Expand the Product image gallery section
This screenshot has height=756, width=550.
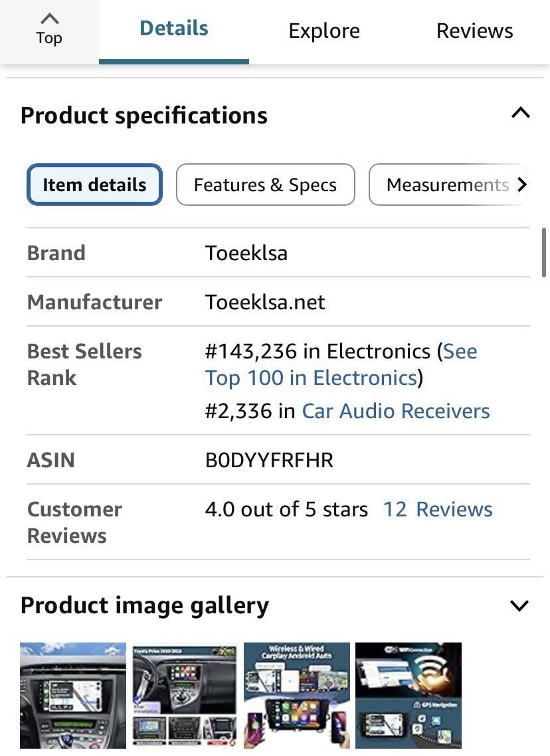(519, 605)
